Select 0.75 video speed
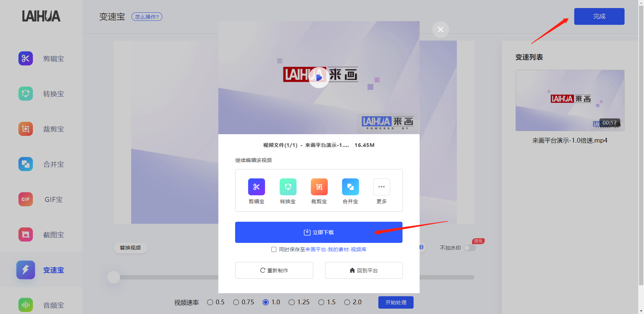644x314 pixels. (x=236, y=302)
